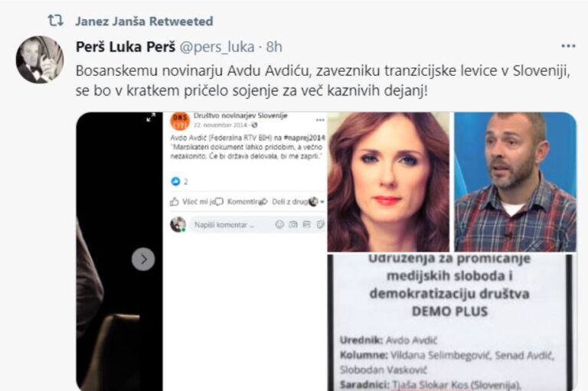Open the Janez Janša Retweeted link
This screenshot has width=588, height=391.
144,21
